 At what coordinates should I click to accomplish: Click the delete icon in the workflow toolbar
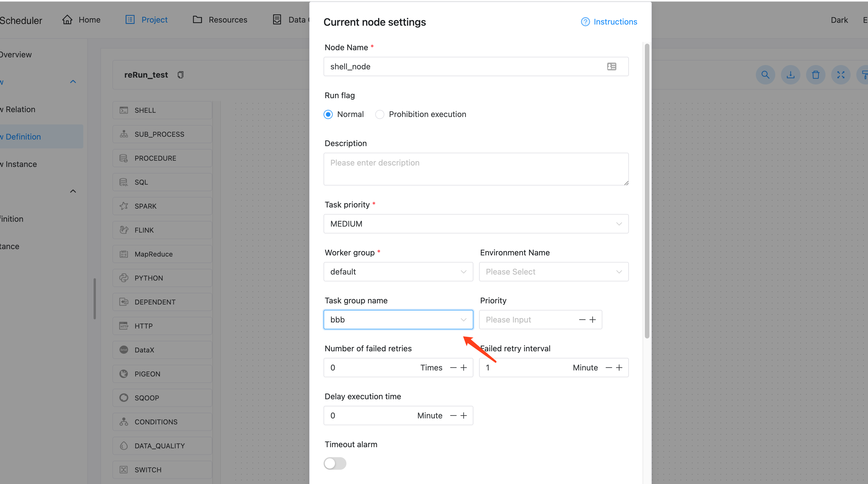coord(815,75)
